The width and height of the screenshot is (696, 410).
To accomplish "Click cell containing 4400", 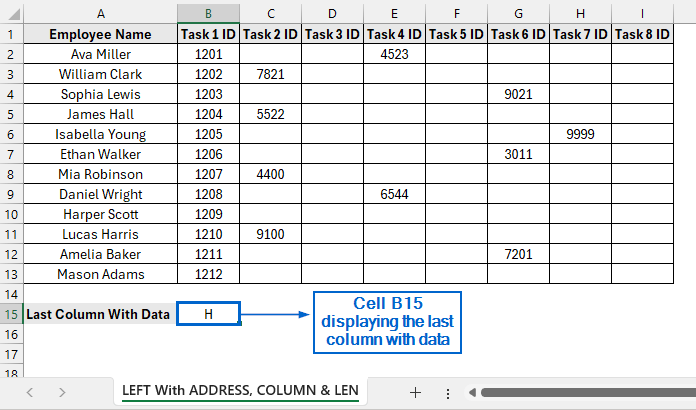I will coord(271,174).
